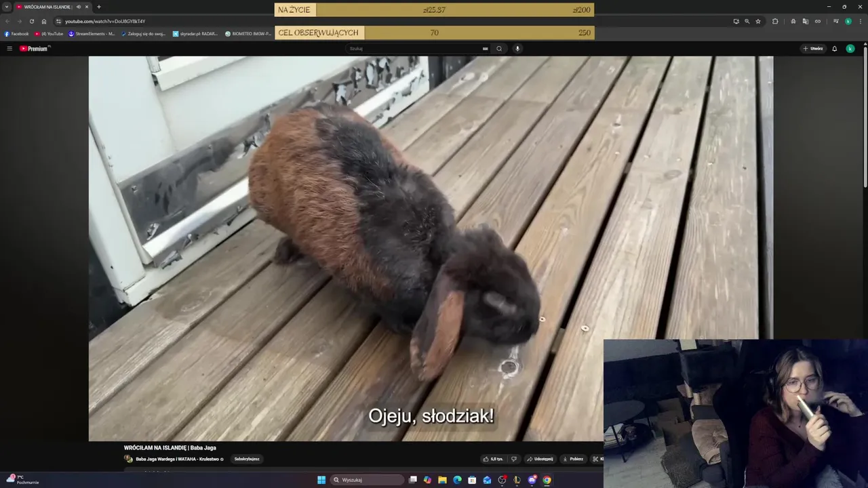The image size is (868, 488).
Task: Open the Copilot icon on the taskbar
Action: 427,480
